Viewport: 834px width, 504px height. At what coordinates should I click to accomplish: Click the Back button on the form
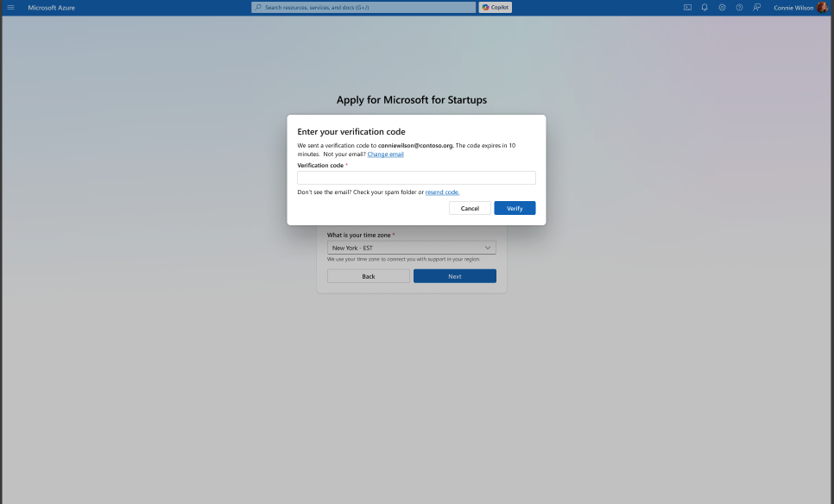368,276
